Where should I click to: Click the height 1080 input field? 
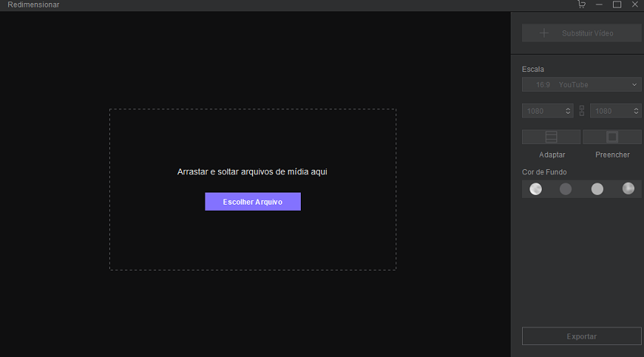(610, 111)
